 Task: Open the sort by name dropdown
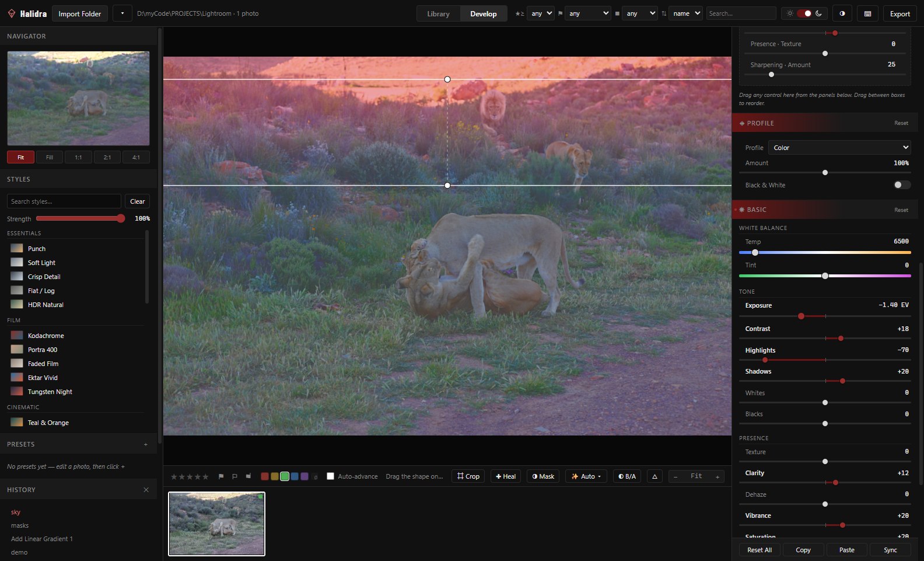click(x=685, y=13)
